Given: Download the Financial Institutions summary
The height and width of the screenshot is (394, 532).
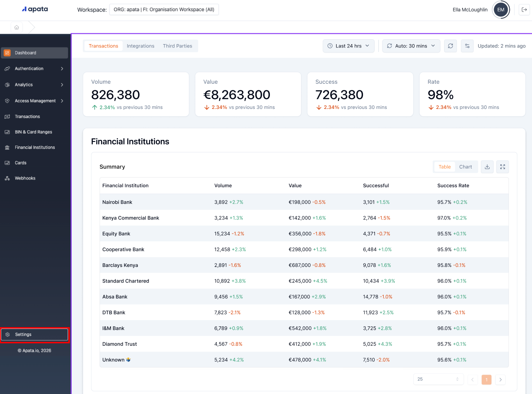Looking at the screenshot, I should click(x=487, y=167).
